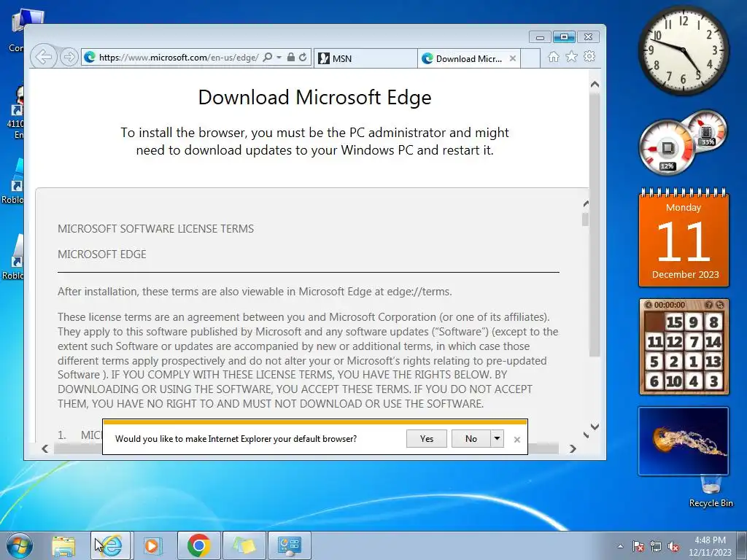Click the edge://terms sentence

tap(255, 292)
